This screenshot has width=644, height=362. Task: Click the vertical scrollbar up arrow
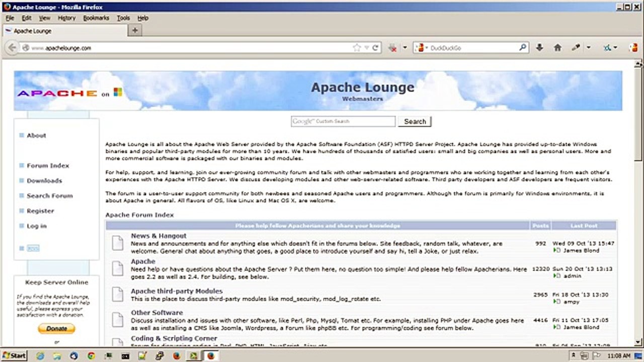click(638, 64)
